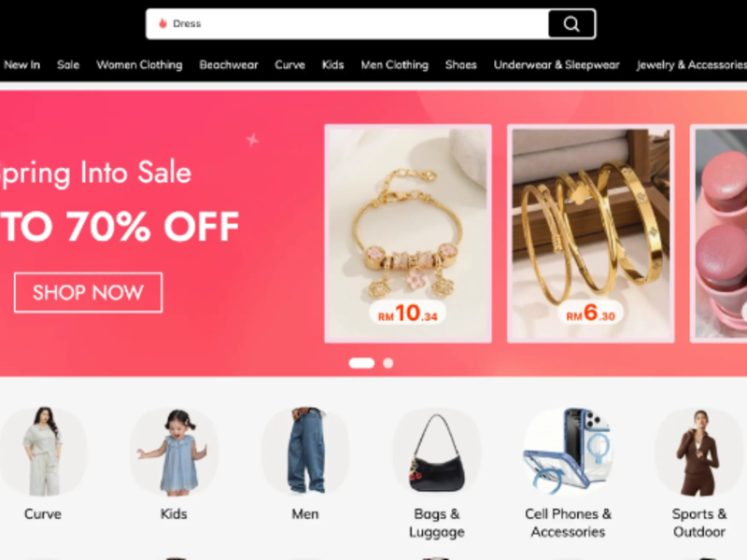The width and height of the screenshot is (747, 560).
Task: Open the Women Clothing menu
Action: [x=139, y=64]
